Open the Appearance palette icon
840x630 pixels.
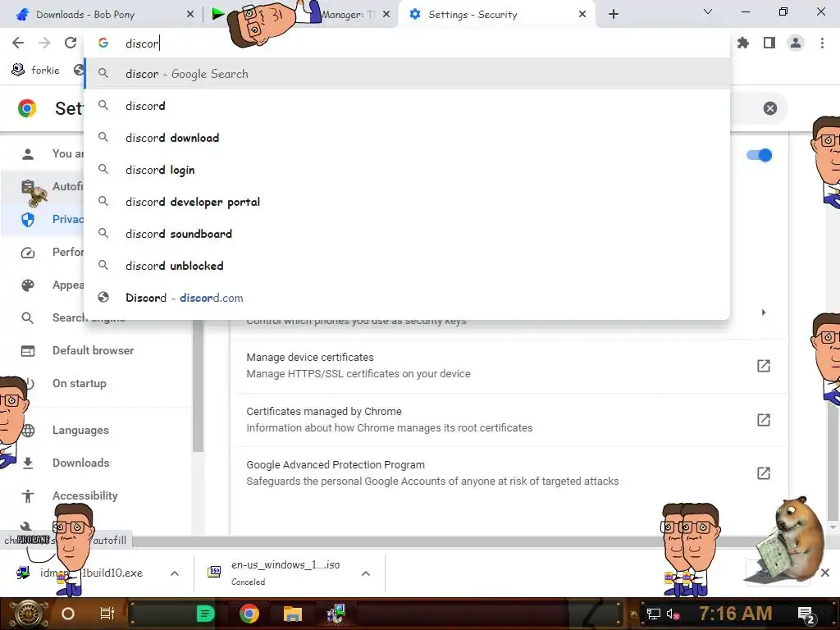click(28, 285)
